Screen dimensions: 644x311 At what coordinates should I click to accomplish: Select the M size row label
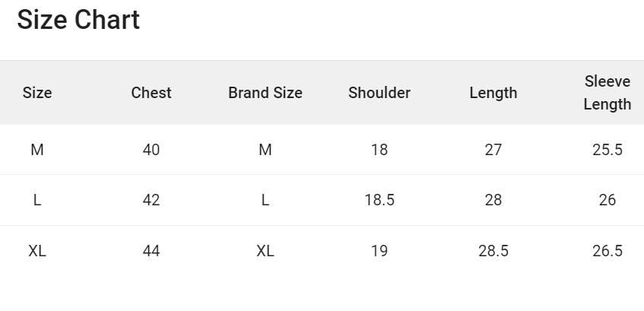coord(37,150)
